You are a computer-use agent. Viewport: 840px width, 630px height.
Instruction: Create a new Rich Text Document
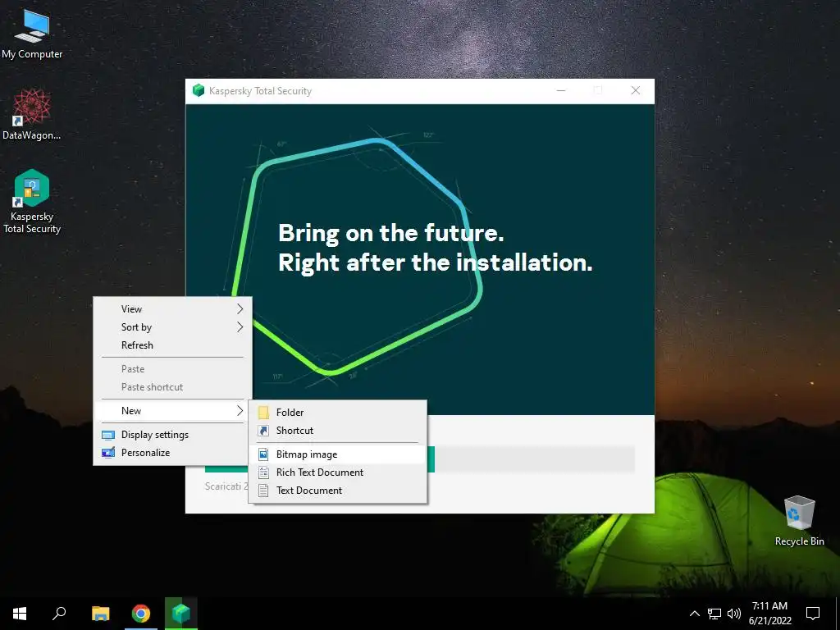tap(338, 472)
